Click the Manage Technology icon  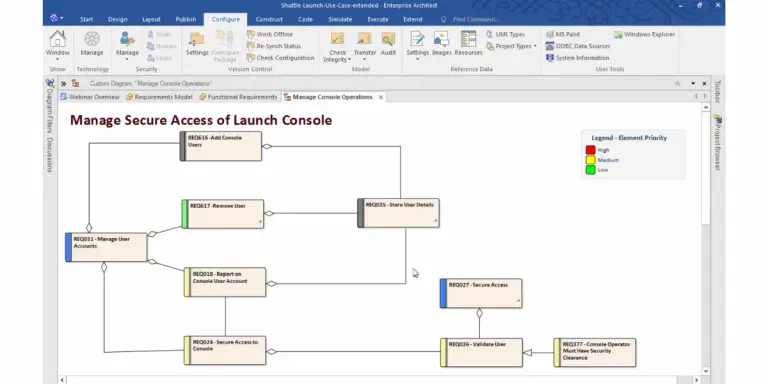[92, 39]
